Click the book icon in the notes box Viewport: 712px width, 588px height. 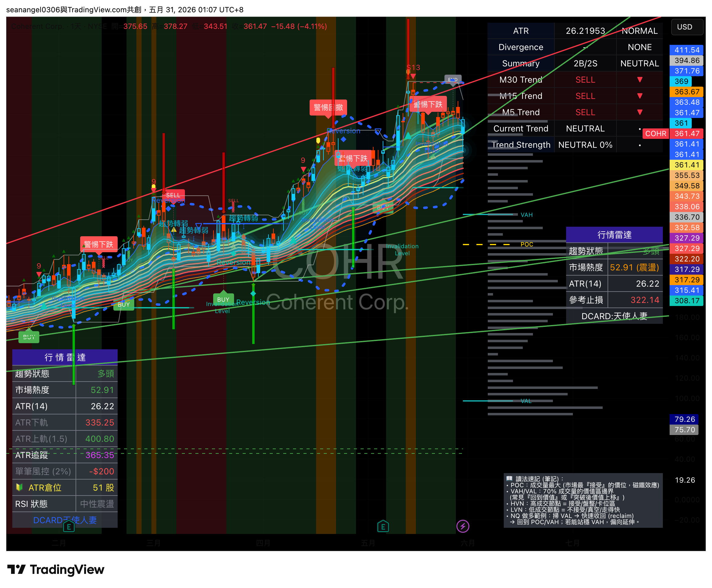coord(509,479)
